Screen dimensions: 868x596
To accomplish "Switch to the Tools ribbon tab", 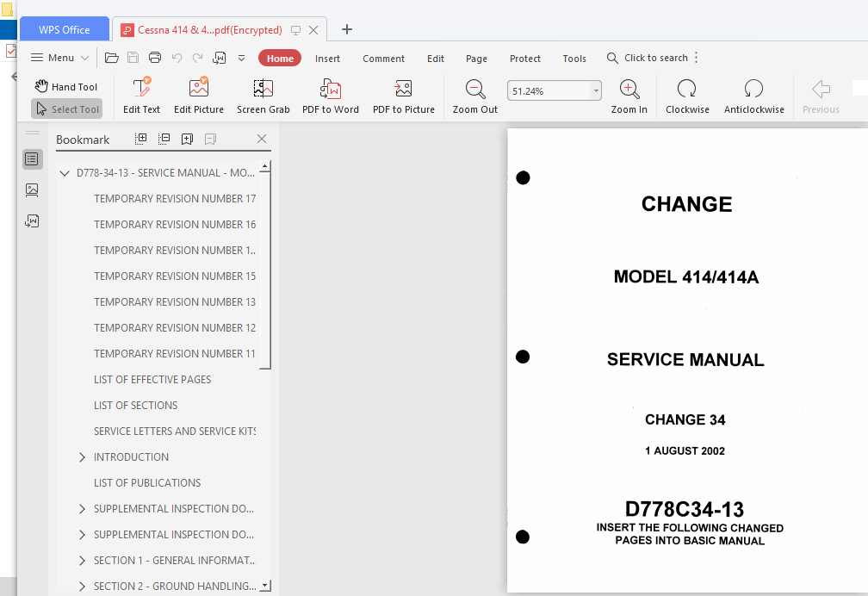I will point(574,59).
